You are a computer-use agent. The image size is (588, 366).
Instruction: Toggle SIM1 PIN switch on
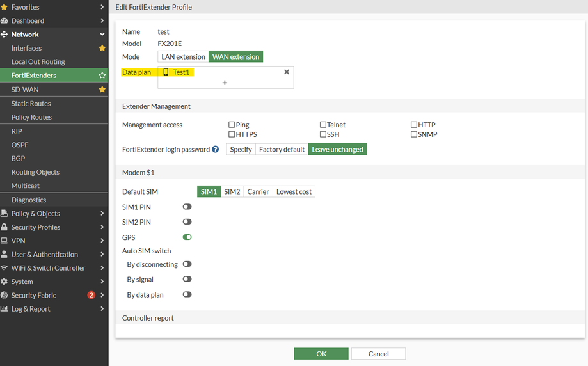(x=187, y=207)
